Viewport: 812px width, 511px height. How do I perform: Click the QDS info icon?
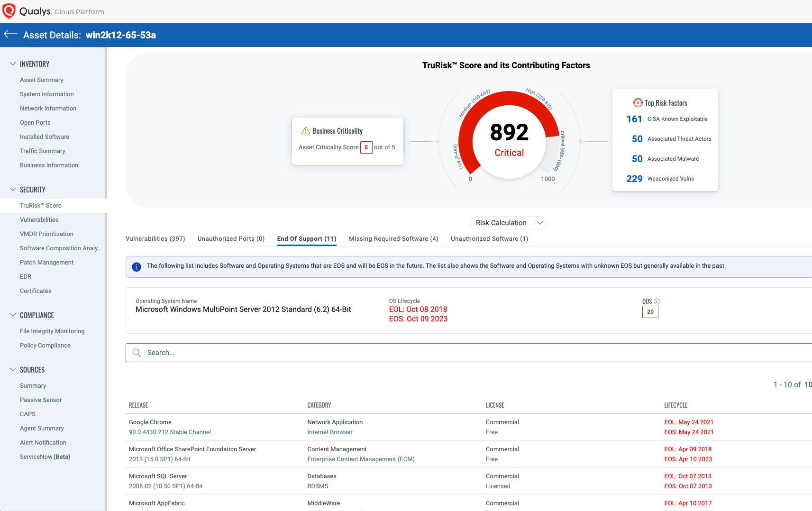657,301
